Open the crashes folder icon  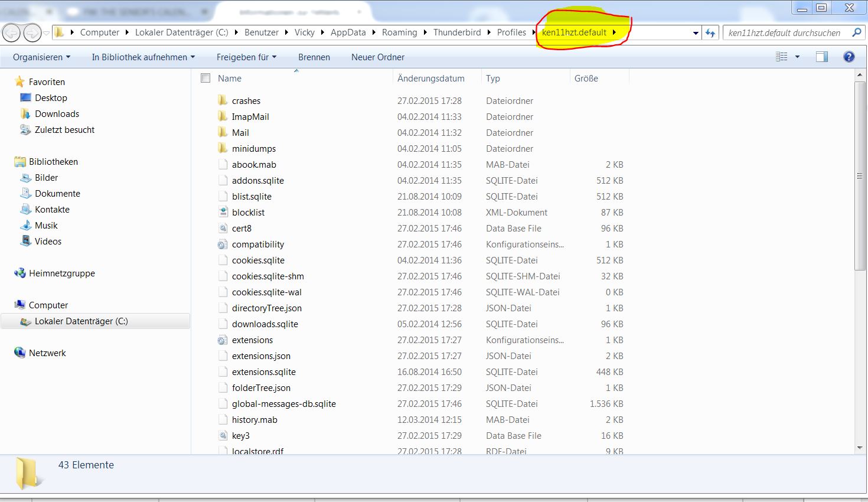(x=223, y=100)
